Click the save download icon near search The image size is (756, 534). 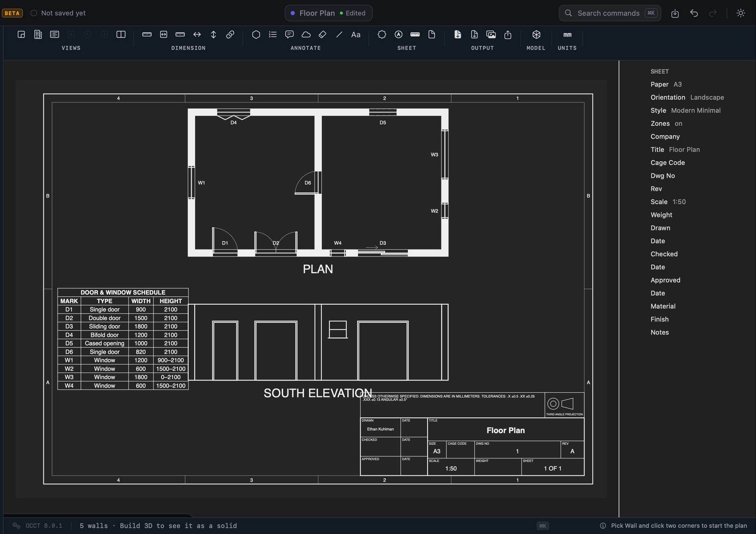(675, 13)
